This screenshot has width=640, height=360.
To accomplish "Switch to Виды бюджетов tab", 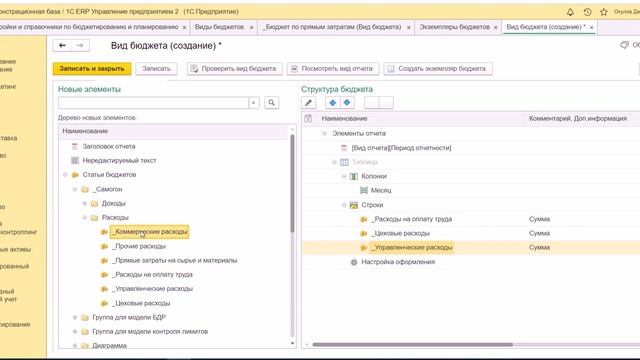I will (x=220, y=27).
